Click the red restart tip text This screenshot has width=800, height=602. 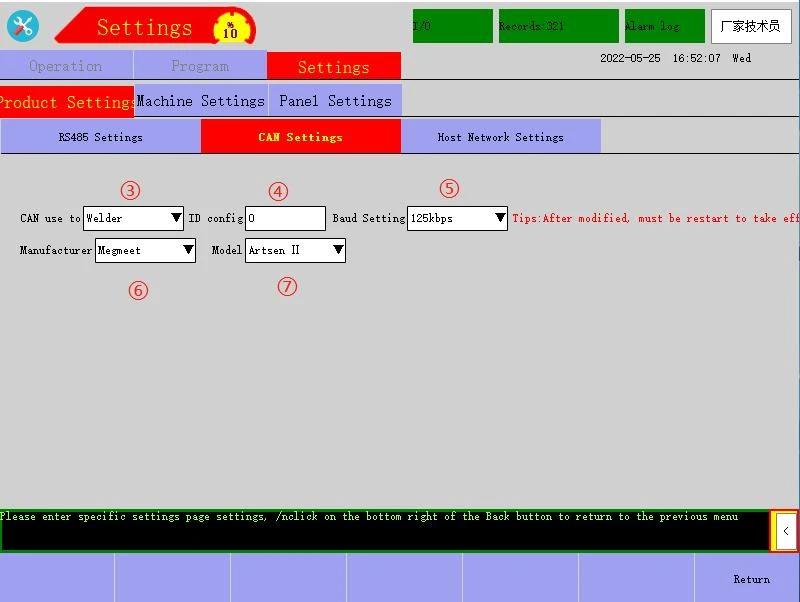tap(656, 218)
